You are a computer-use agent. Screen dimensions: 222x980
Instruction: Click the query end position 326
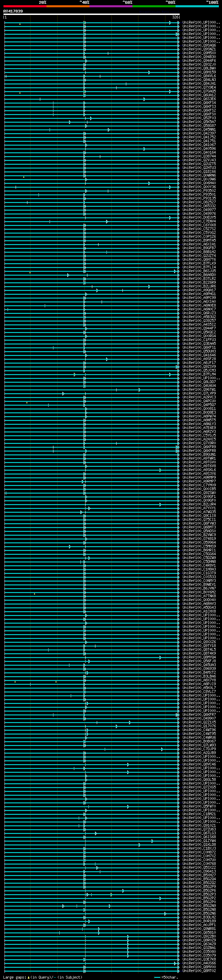coord(175,17)
